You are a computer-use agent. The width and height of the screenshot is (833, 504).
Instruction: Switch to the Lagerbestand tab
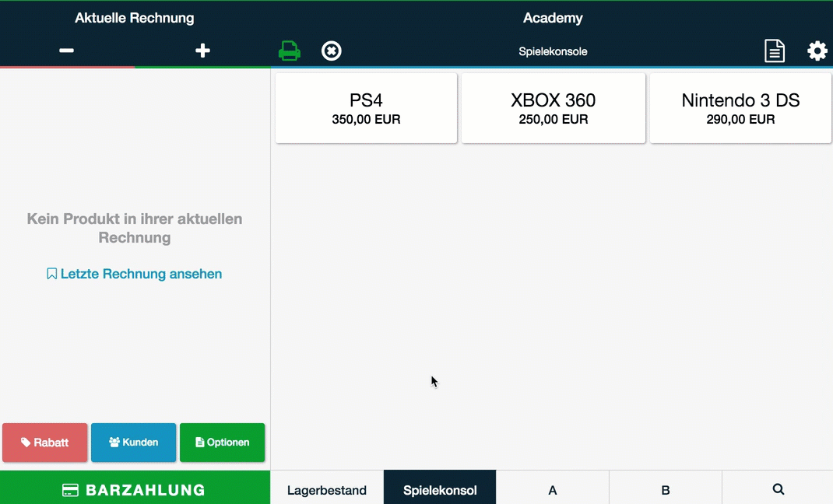click(x=327, y=488)
